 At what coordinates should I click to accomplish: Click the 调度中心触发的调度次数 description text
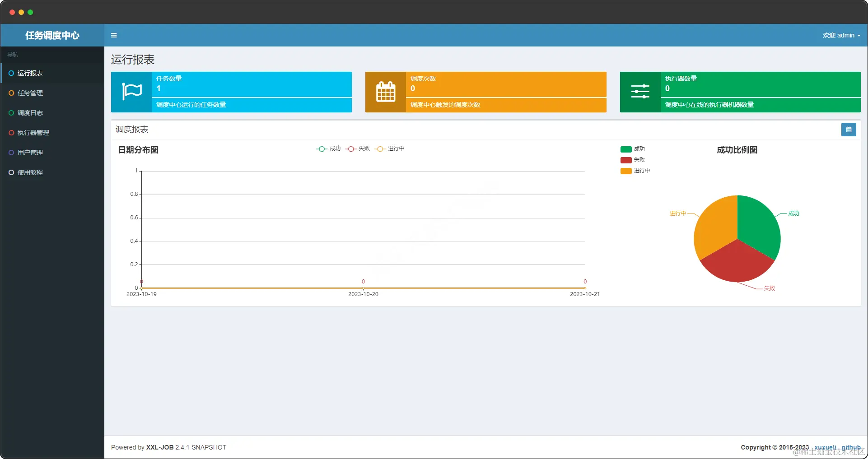[445, 105]
